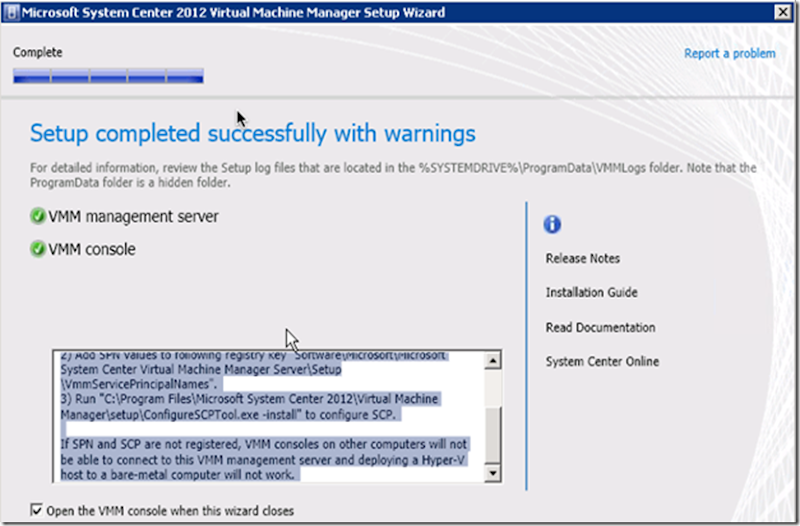Uncheck Open the VMM console when wizard closes
This screenshot has height=526, width=800.
(x=36, y=510)
